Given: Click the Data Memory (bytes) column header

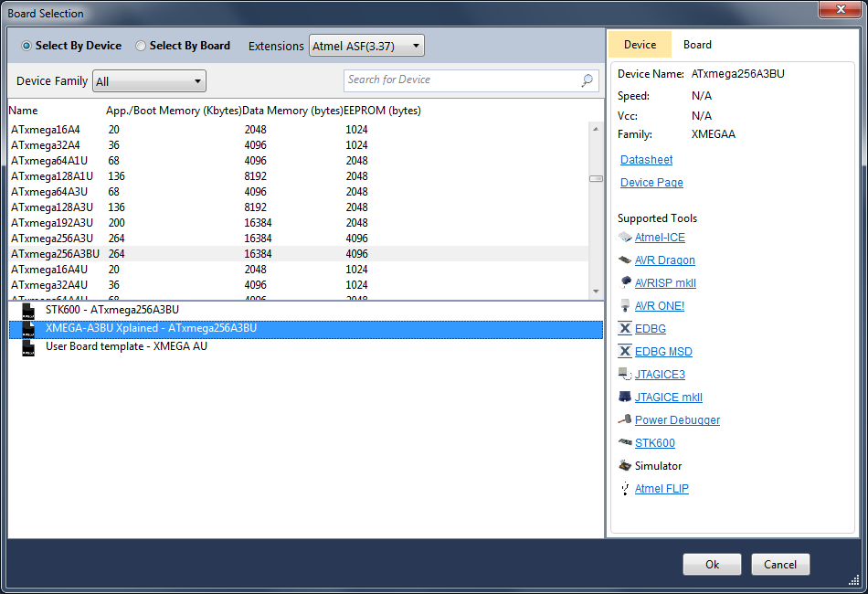Looking at the screenshot, I should pos(292,111).
